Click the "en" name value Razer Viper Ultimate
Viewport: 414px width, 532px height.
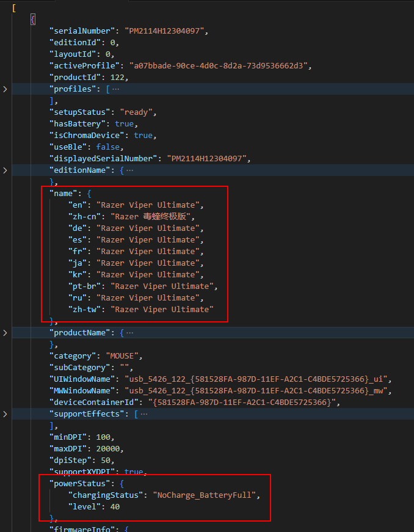148,205
